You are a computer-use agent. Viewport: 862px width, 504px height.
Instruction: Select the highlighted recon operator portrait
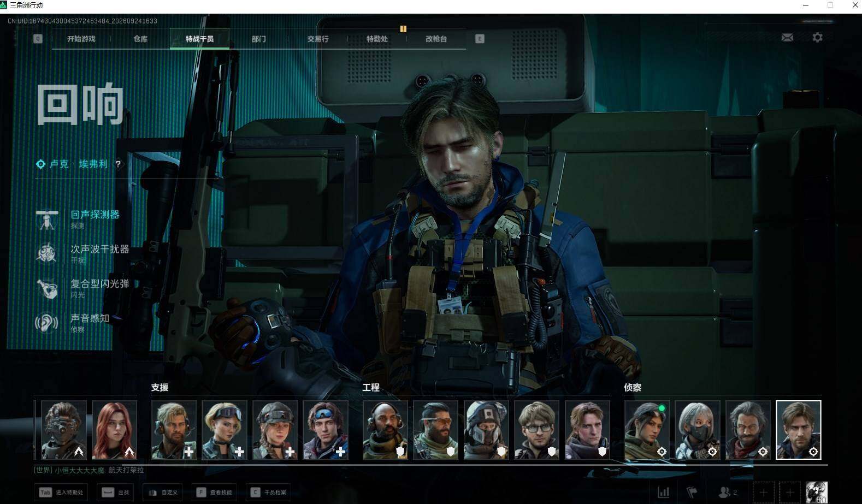click(799, 430)
